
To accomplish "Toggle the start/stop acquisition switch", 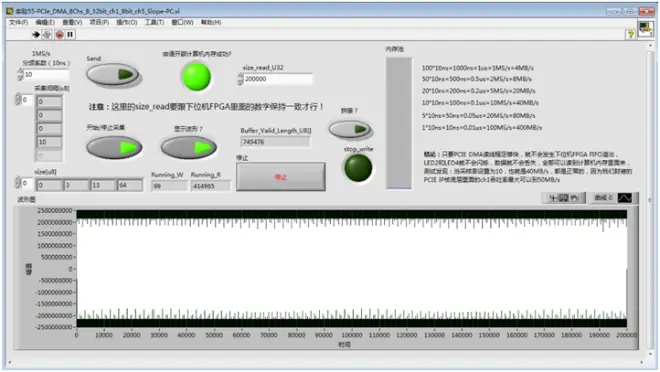I will pyautogui.click(x=114, y=147).
